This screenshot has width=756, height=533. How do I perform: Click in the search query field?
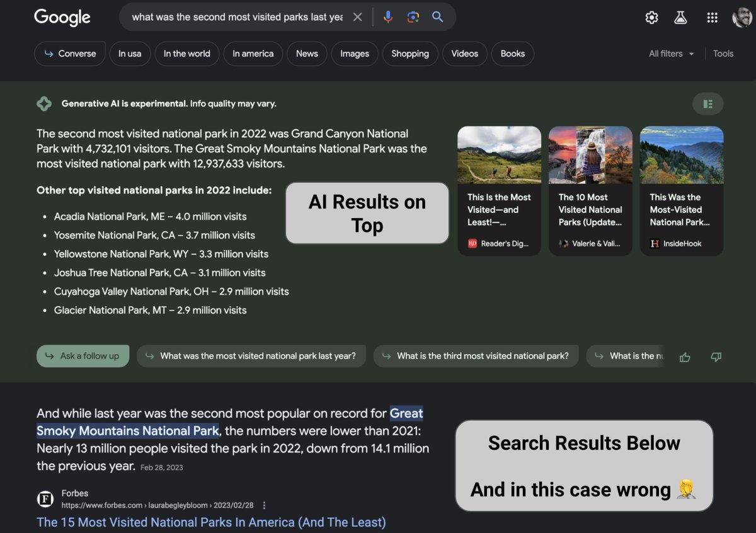(x=237, y=17)
